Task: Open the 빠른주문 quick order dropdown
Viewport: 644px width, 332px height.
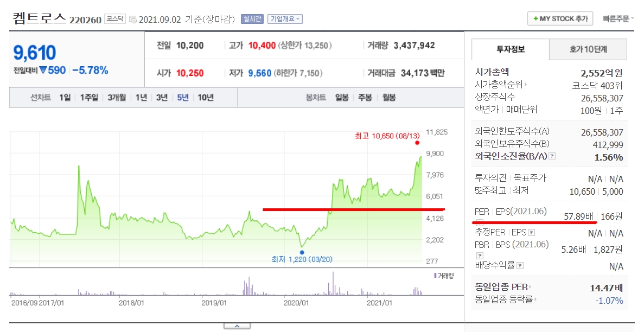Action: (618, 18)
